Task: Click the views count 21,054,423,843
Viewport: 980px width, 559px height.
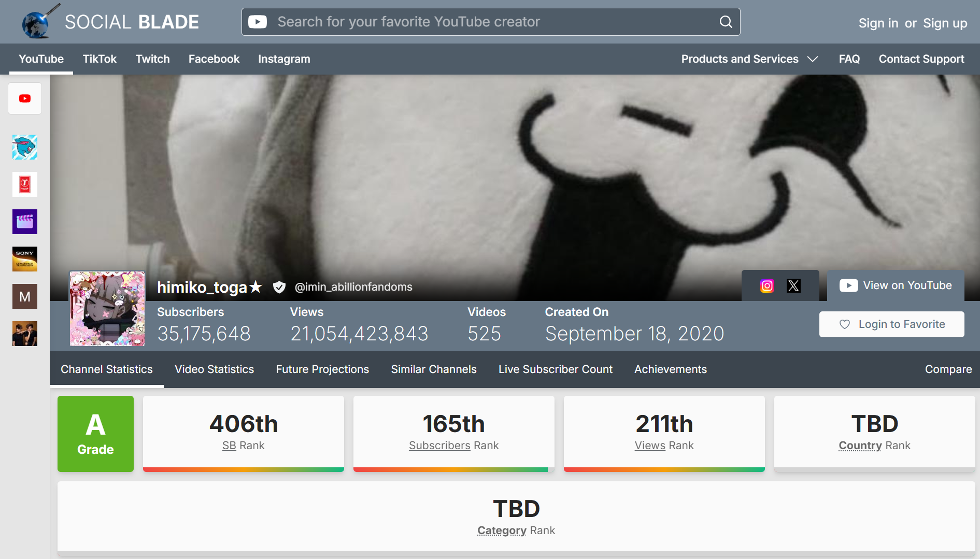Action: (x=359, y=334)
